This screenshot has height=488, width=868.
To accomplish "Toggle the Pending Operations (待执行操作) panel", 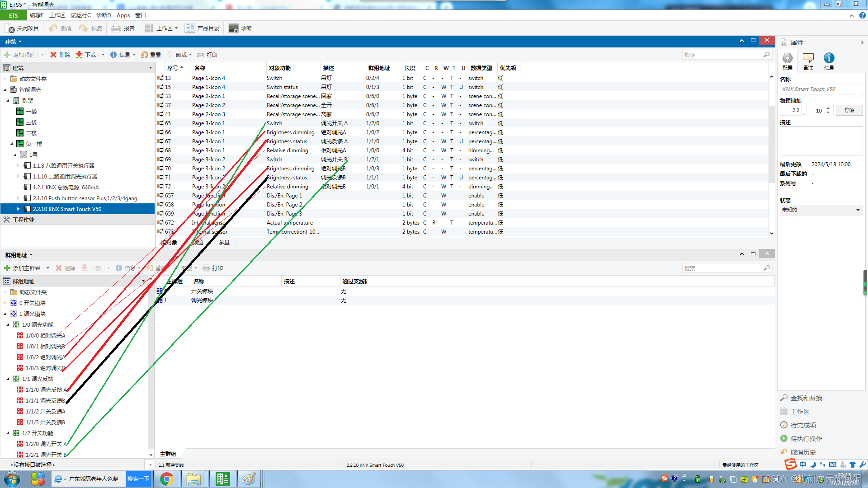I will (806, 439).
